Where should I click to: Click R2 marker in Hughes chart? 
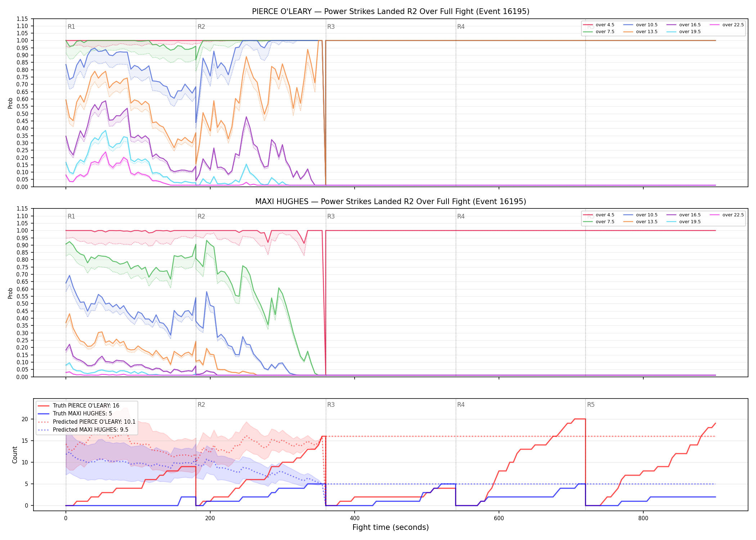(201, 216)
